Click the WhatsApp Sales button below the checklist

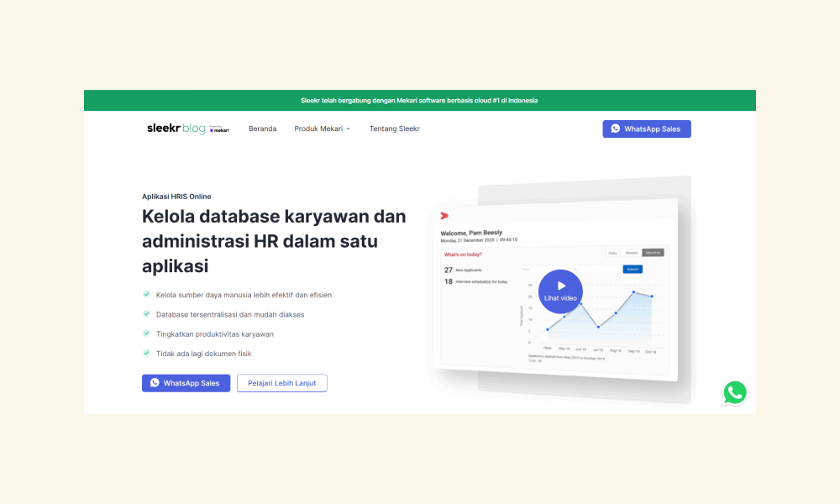[186, 383]
